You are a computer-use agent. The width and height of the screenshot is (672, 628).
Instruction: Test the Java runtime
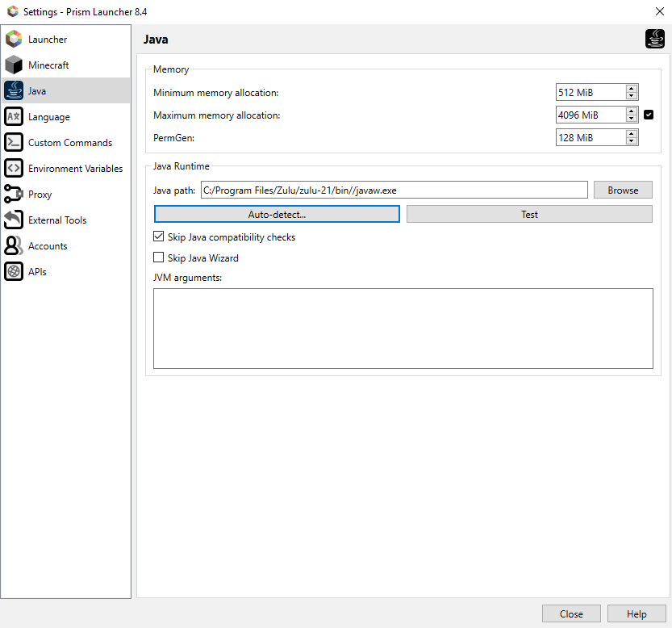[529, 214]
